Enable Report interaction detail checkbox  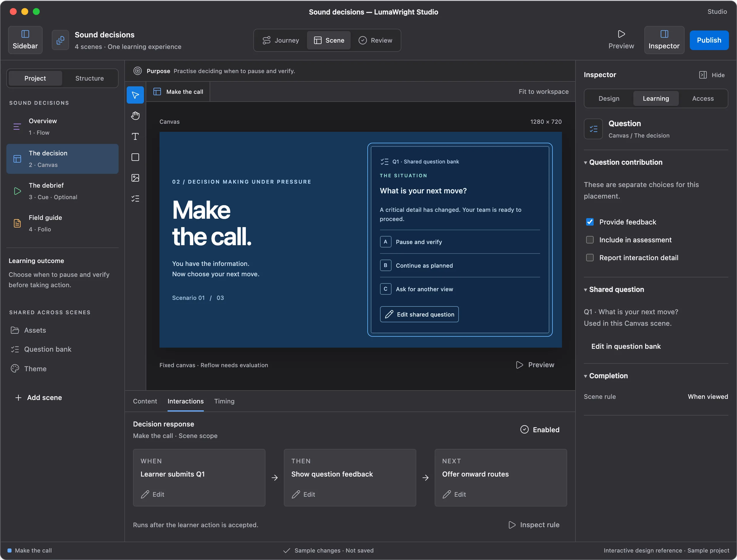click(590, 258)
